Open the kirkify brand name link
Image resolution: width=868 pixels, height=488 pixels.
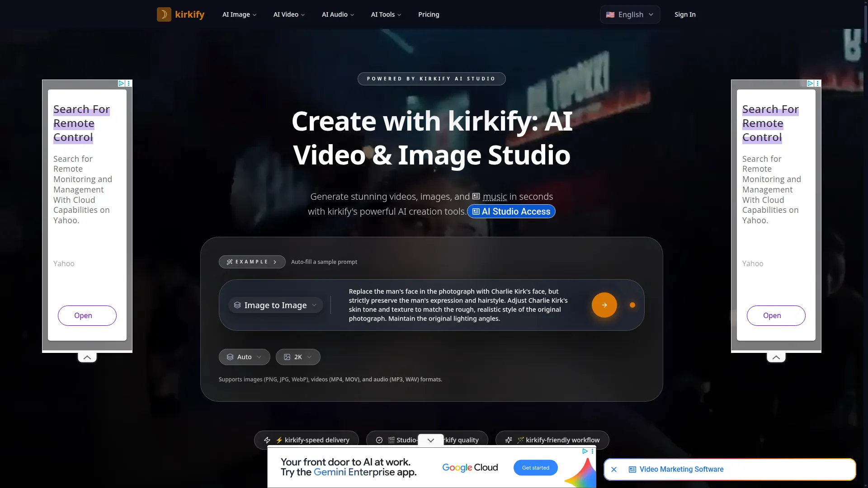pyautogui.click(x=189, y=14)
